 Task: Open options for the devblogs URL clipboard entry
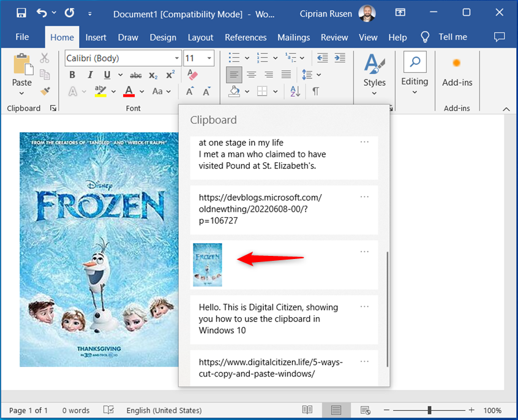coord(364,197)
